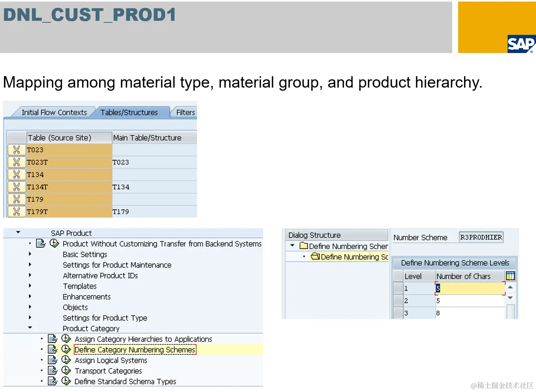Screen dimensions: 536x392
Task: Click the scissors icon for row T179
Action: click(17, 199)
